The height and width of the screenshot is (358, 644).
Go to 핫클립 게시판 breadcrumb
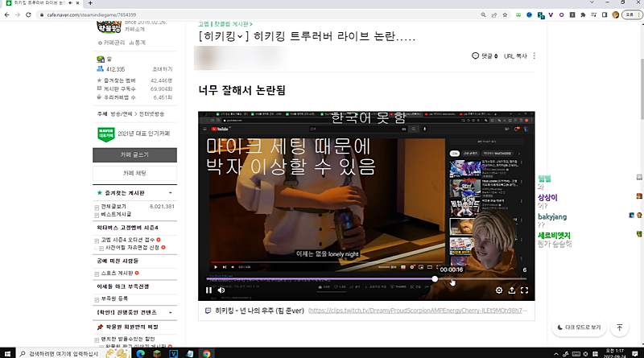(x=233, y=24)
